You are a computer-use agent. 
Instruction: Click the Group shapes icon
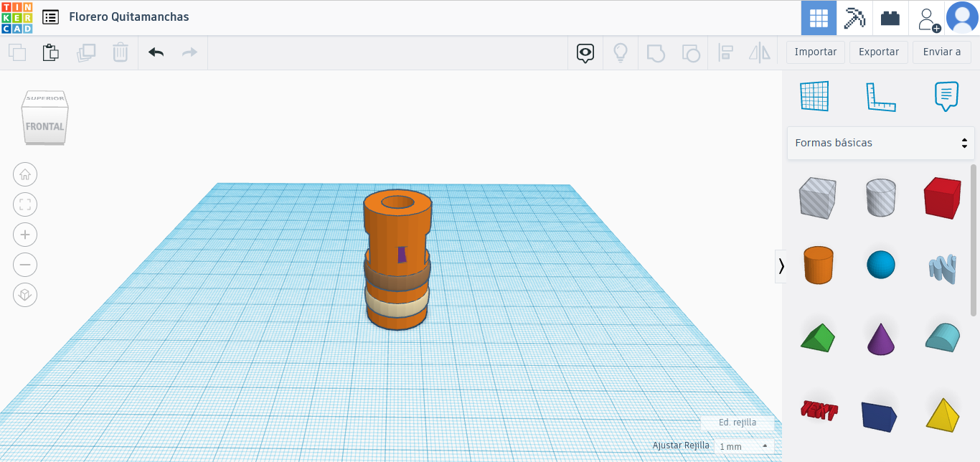[x=656, y=52]
